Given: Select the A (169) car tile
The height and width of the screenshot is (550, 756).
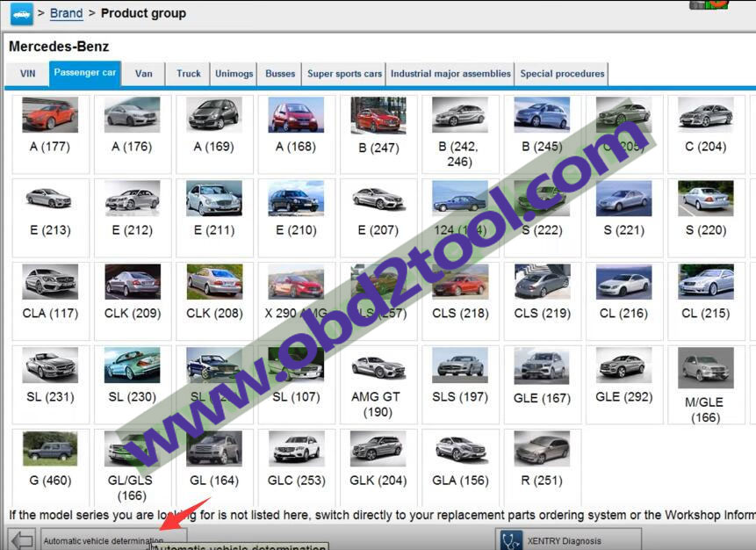Looking at the screenshot, I should [214, 134].
